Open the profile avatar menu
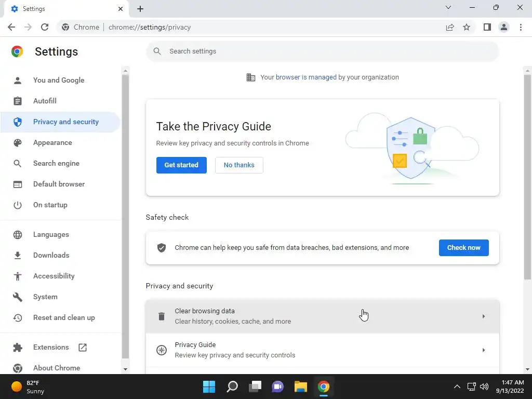The image size is (532, 399). click(504, 27)
